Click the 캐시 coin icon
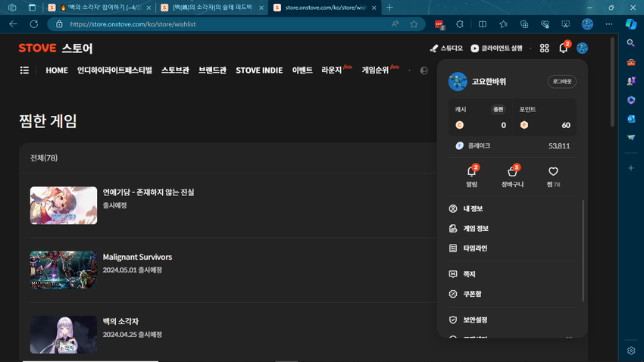Screen dimensions: 644x362 (460, 125)
